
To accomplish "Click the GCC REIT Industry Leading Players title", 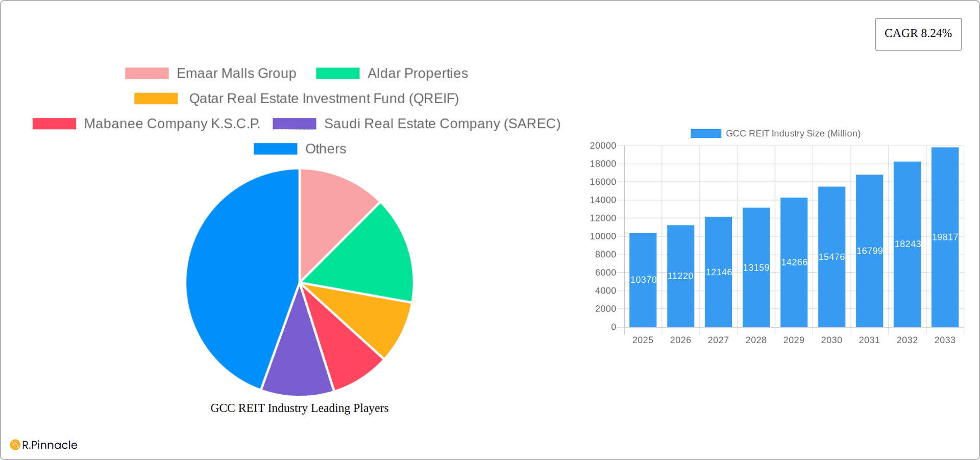I will (x=300, y=408).
